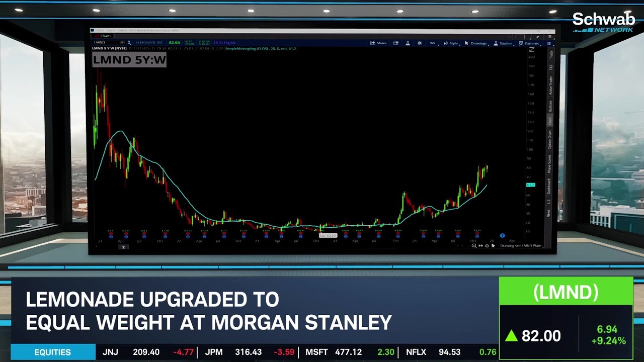Click the 61.2 moving average price label
Screen dimensions: 644x362
530,185
